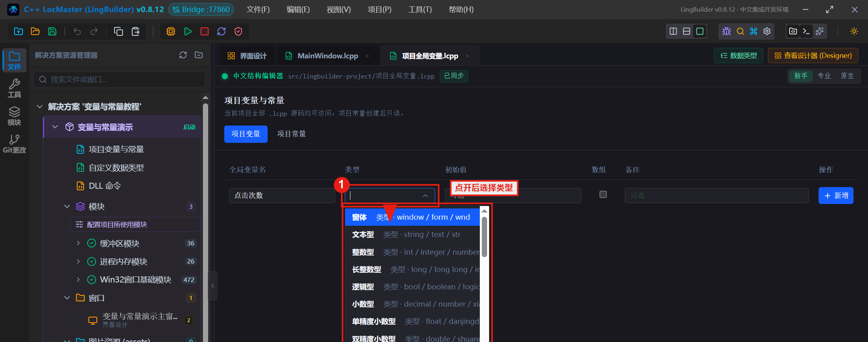
Task: Click the type dropdown list scrollbar
Action: point(484,237)
